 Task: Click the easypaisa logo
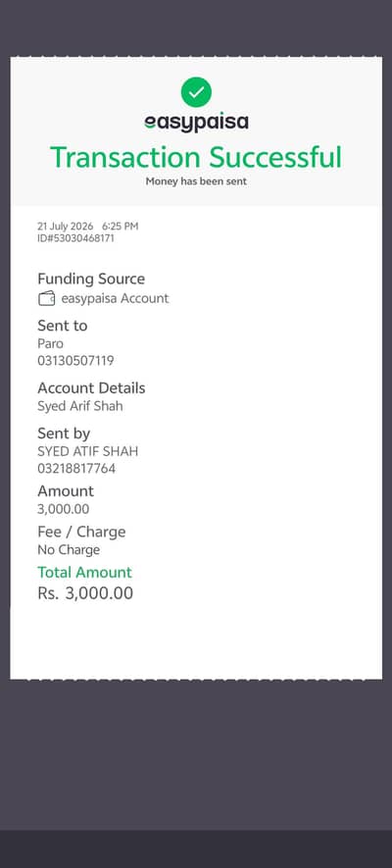point(196,123)
